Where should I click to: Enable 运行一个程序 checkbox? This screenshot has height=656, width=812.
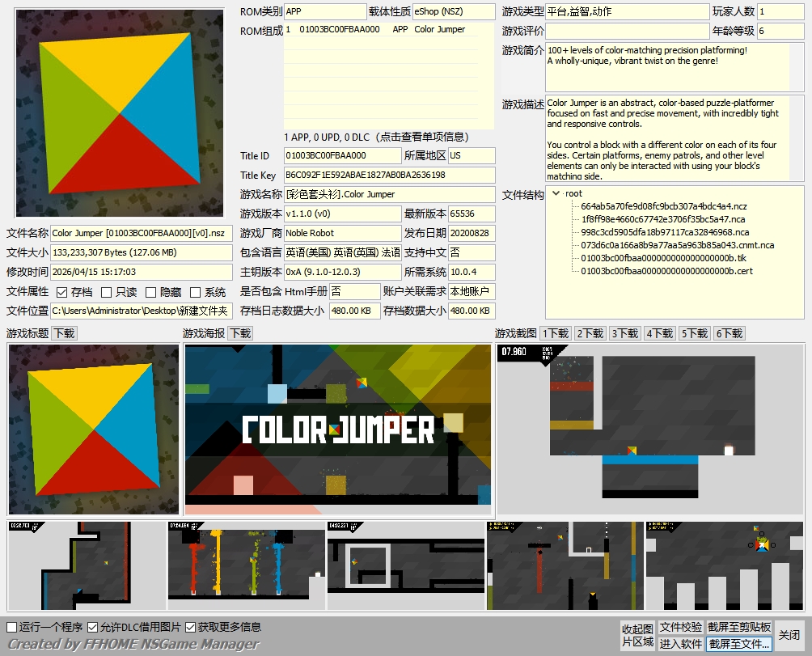point(12,627)
